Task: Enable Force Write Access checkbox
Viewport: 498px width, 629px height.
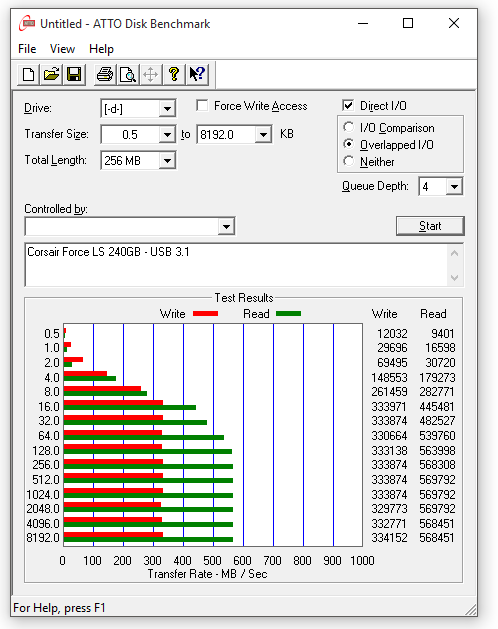Action: pyautogui.click(x=202, y=106)
